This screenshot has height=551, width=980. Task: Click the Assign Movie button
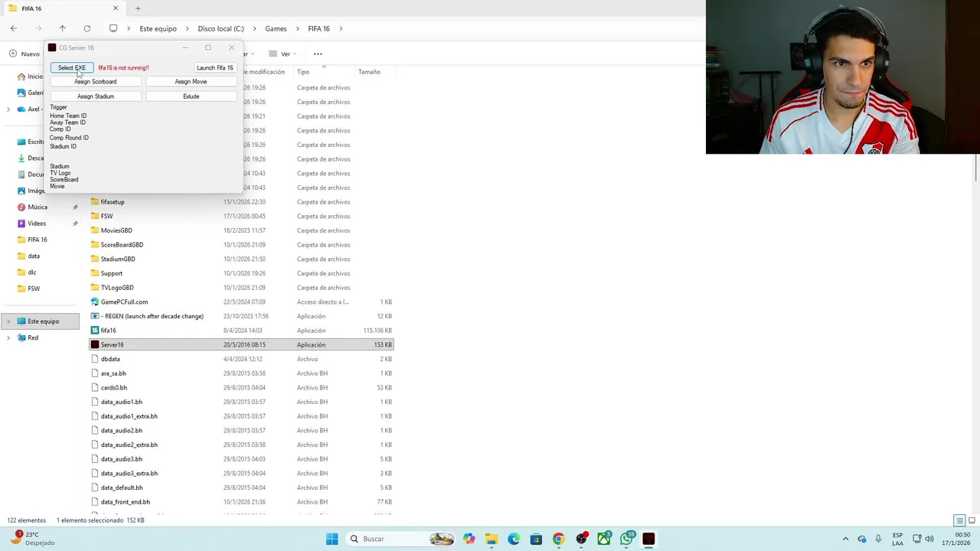(191, 82)
